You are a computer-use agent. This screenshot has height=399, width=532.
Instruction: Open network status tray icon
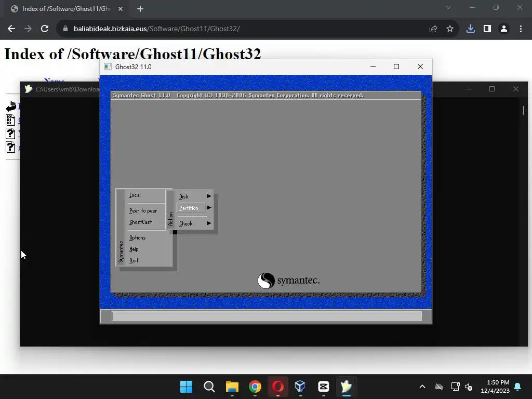(x=455, y=387)
